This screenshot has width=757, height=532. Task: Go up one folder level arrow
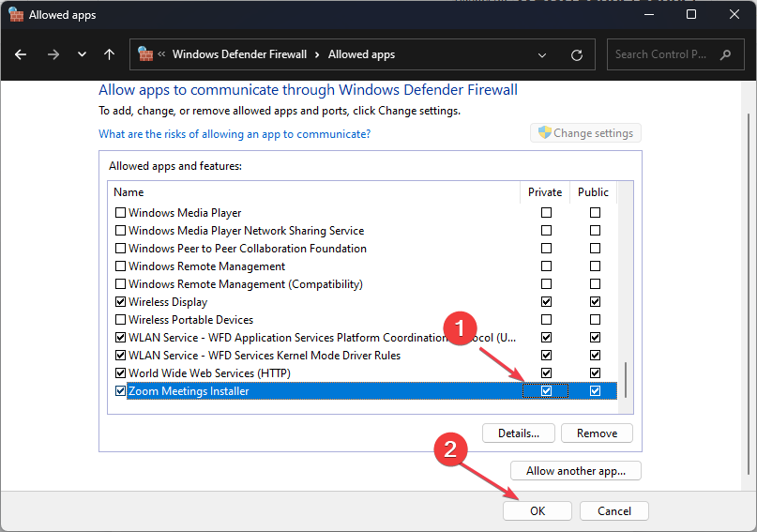click(x=110, y=54)
